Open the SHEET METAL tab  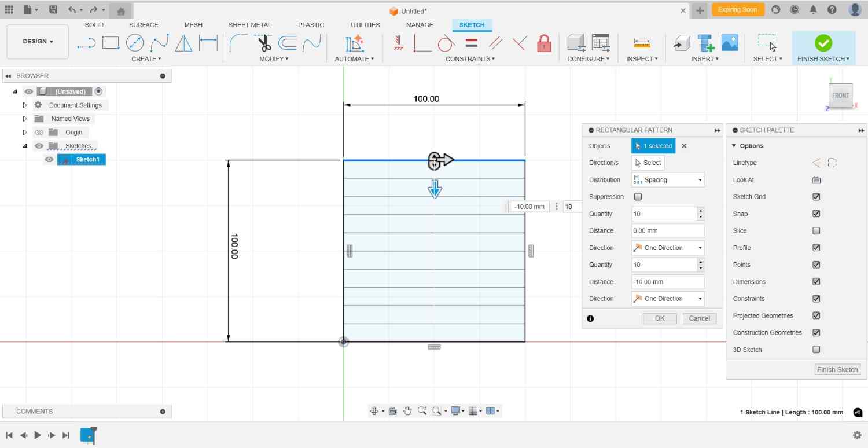tap(249, 24)
